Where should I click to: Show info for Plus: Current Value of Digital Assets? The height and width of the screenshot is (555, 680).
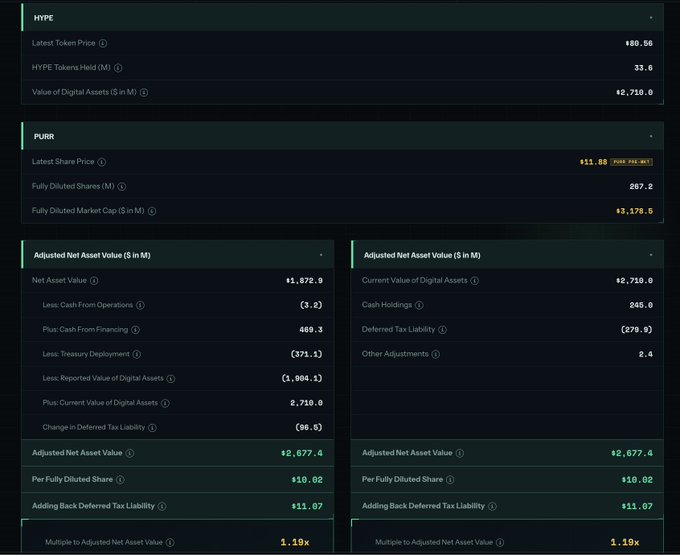click(x=165, y=403)
